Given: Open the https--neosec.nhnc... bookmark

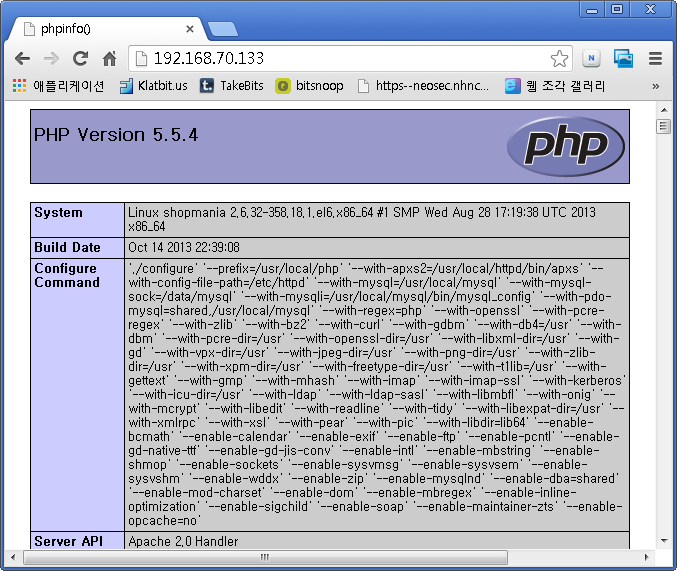Looking at the screenshot, I should [x=424, y=86].
